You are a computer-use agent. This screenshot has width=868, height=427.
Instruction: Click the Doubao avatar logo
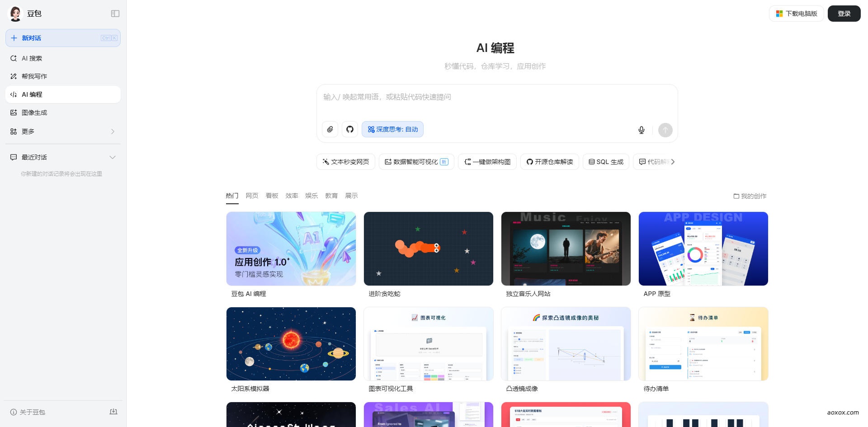[15, 14]
